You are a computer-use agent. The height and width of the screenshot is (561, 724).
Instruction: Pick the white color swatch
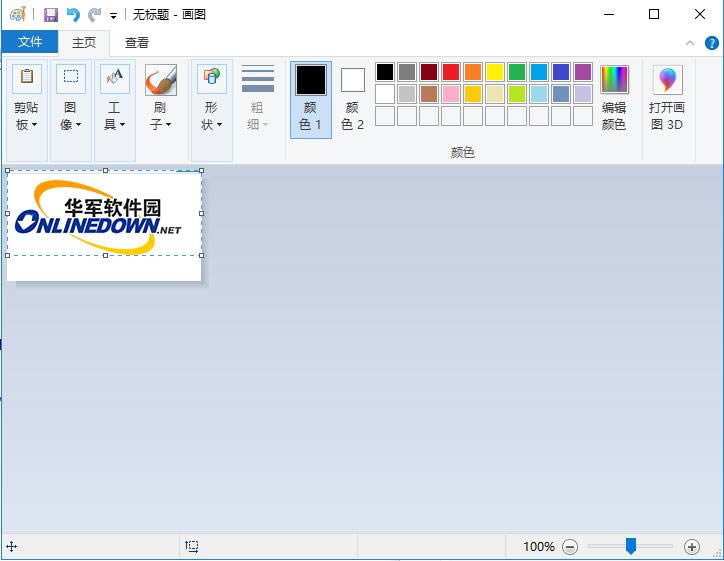[x=385, y=94]
